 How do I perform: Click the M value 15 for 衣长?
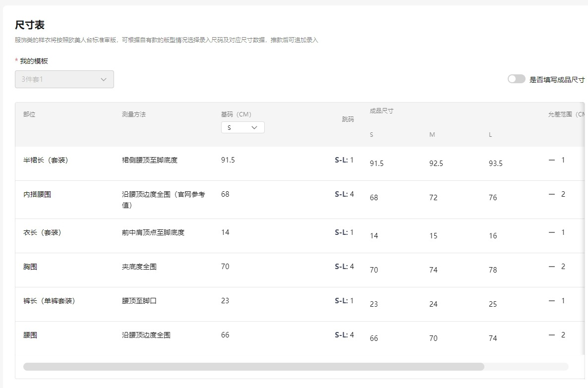433,236
